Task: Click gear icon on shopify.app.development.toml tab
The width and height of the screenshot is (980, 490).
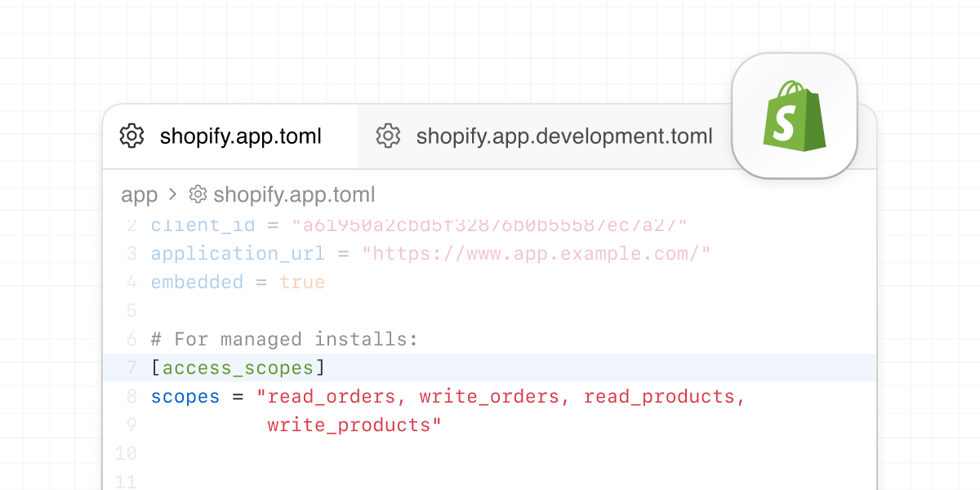Action: (388, 136)
